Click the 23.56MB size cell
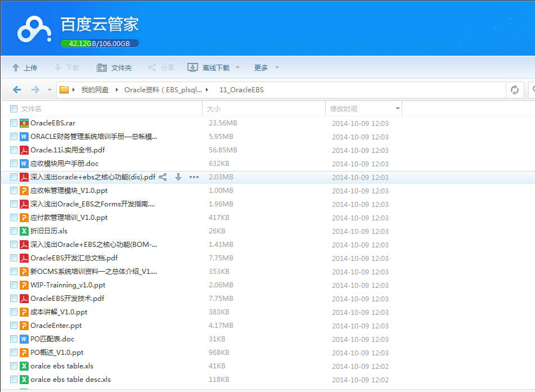This screenshot has width=535, height=392. (223, 123)
